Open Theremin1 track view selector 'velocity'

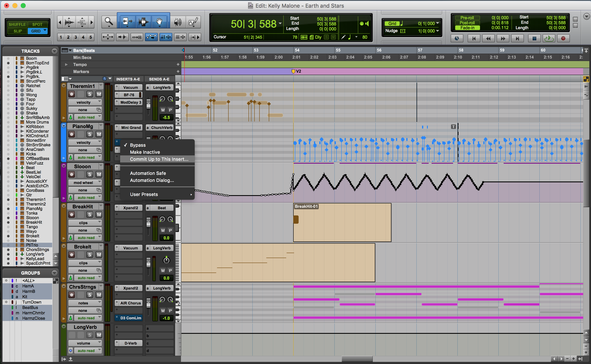85,102
